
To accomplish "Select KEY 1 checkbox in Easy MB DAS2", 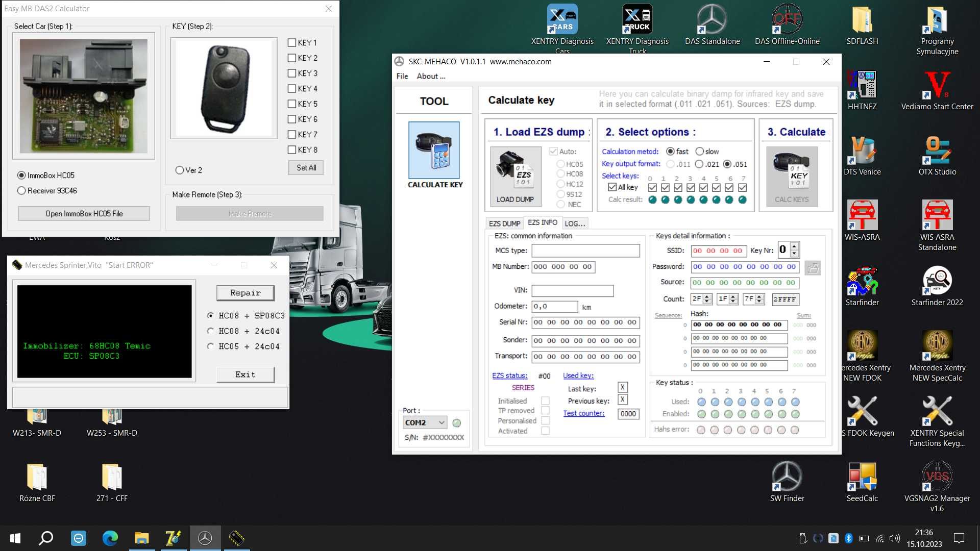I will point(291,42).
